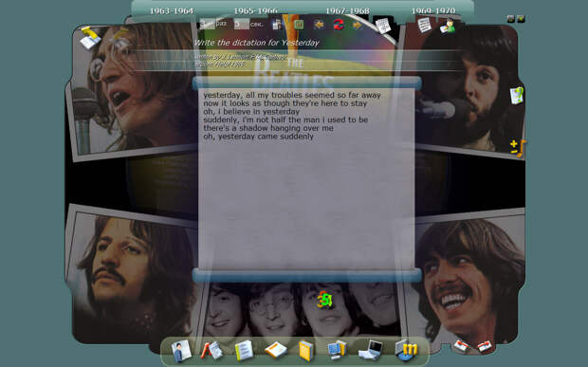Switch to the 1965-1966 tab
This screenshot has height=367, width=588.
pos(256,10)
